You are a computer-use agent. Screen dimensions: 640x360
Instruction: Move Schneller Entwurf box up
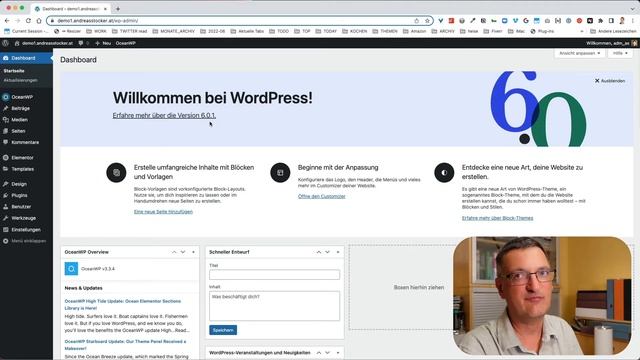point(319,252)
